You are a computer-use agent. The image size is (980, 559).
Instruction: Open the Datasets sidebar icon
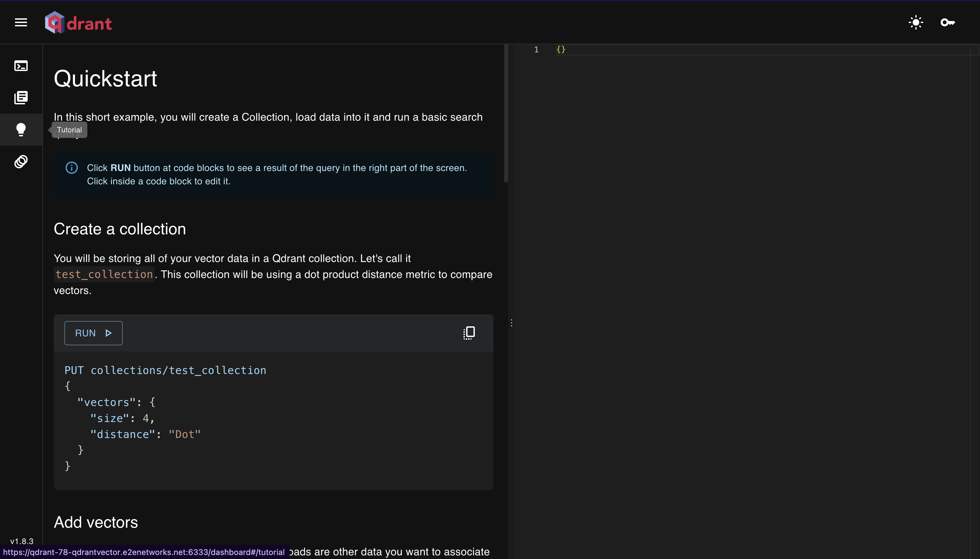click(21, 162)
